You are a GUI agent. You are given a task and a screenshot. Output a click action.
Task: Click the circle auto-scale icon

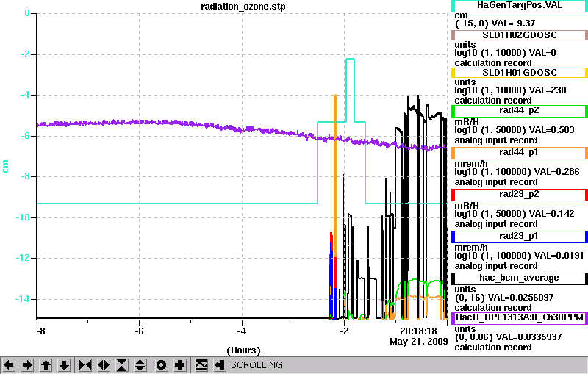(x=161, y=365)
